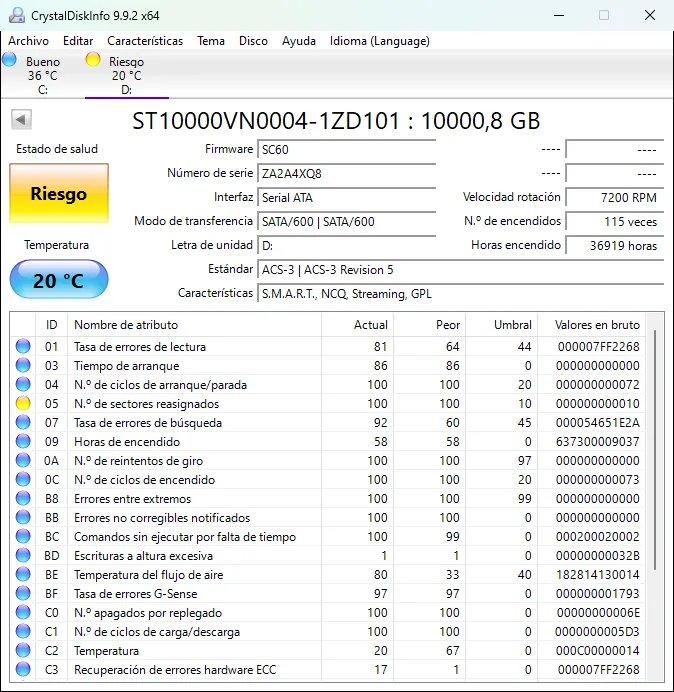Select the row 'Horas de encendido'
674x692 pixels.
pyautogui.click(x=328, y=441)
